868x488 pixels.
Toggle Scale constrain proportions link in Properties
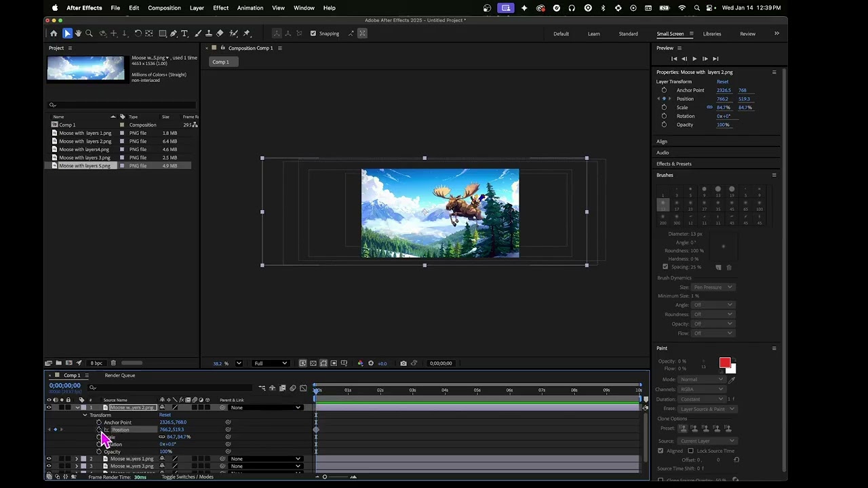pos(710,107)
